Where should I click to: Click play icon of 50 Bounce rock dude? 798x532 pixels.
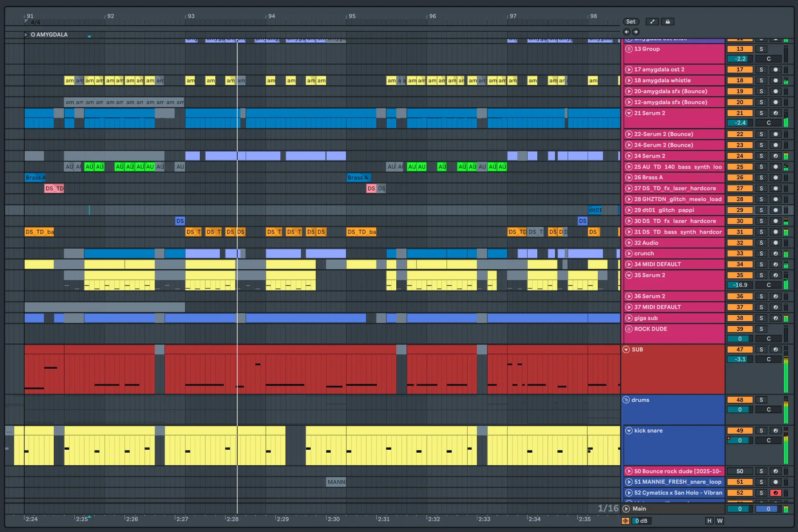(x=629, y=472)
